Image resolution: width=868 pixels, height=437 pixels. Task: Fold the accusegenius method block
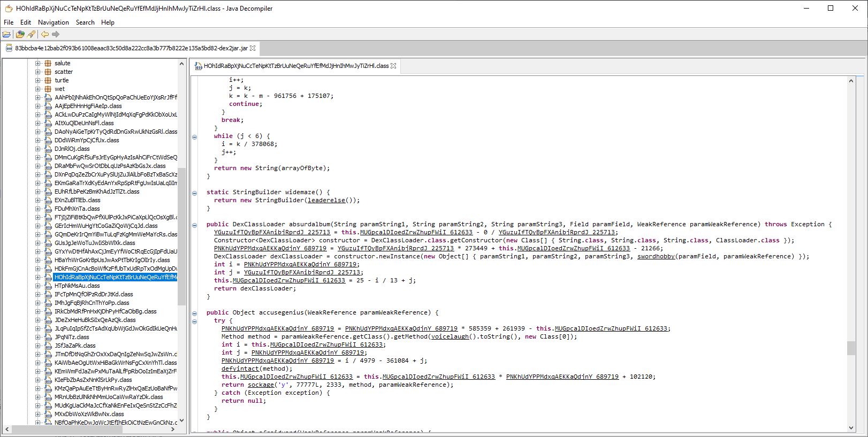194,313
